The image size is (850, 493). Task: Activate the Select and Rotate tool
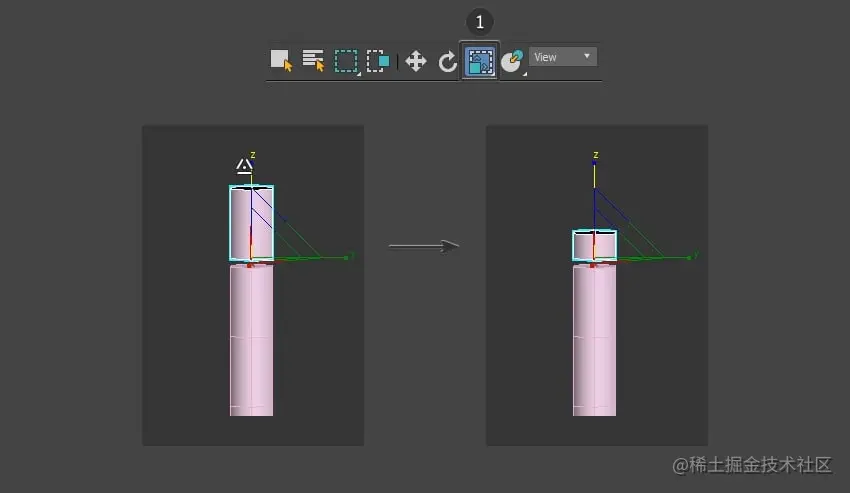coord(447,61)
